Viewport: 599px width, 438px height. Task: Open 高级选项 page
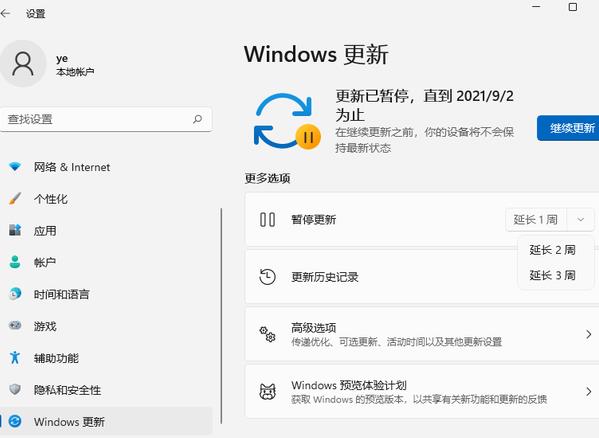point(422,334)
